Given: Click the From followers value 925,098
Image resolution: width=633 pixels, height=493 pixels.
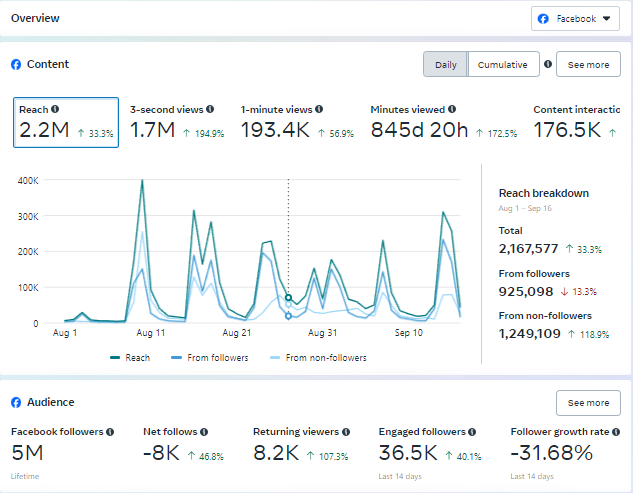Looking at the screenshot, I should click(526, 291).
